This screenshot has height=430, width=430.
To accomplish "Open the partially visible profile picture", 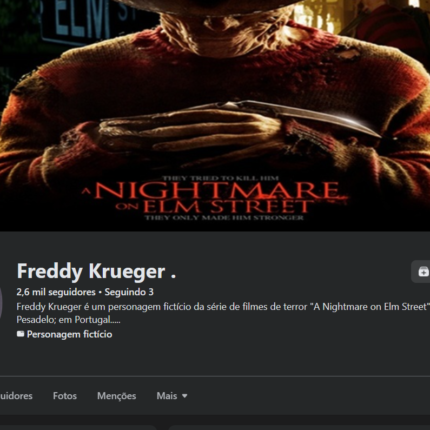I will [x=1, y=303].
